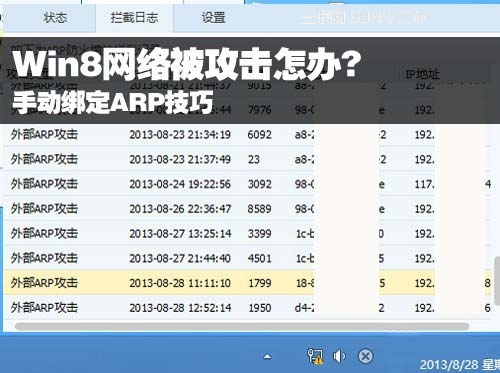The height and width of the screenshot is (373, 500).
Task: Select the log row dated 2013-08-27 13:25:14
Action: [247, 233]
